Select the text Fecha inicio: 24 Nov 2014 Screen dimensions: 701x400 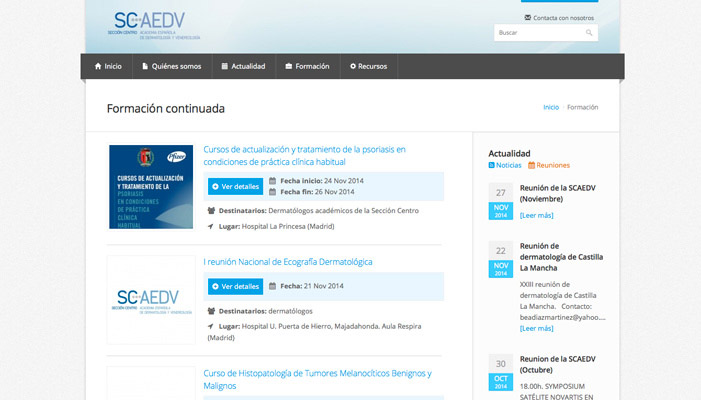coord(322,181)
